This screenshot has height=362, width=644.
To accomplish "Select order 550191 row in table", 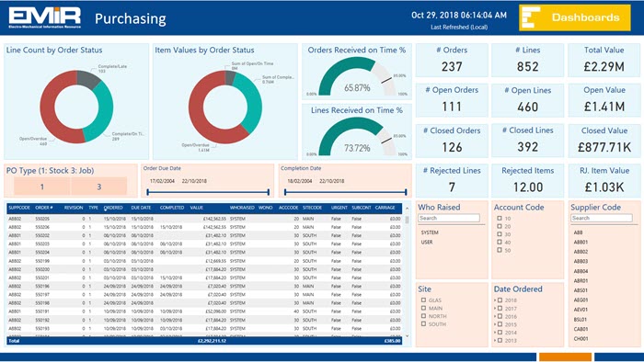I will pyautogui.click(x=204, y=311).
